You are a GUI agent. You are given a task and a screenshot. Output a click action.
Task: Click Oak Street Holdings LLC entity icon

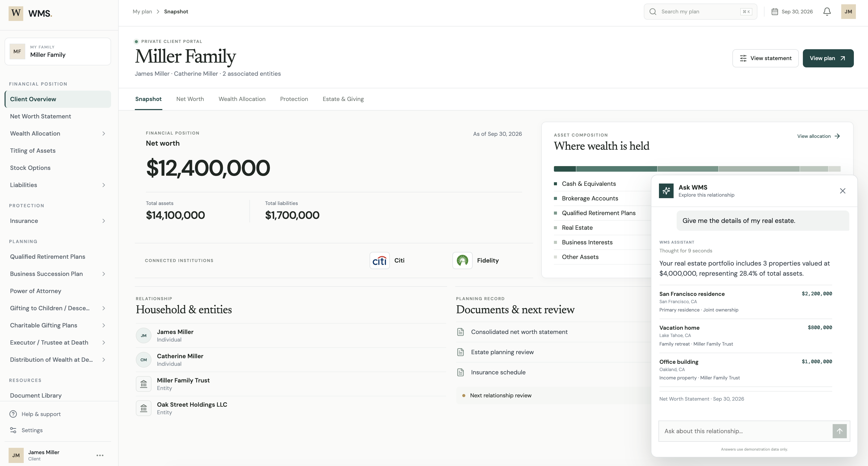coord(144,408)
